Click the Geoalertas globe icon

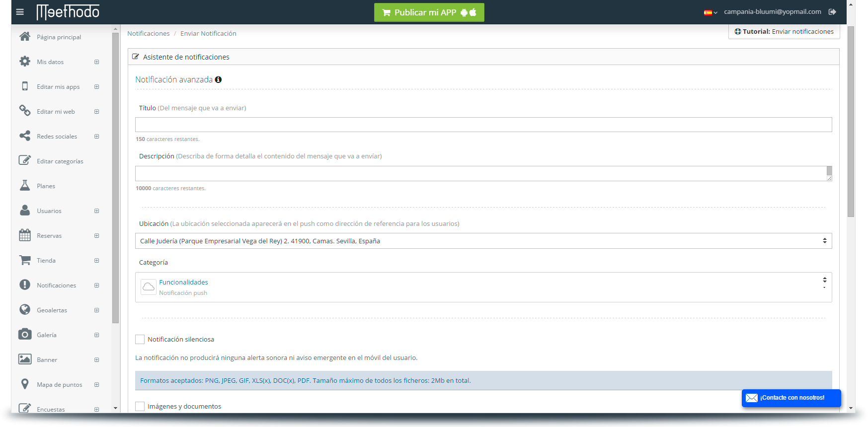click(x=25, y=309)
